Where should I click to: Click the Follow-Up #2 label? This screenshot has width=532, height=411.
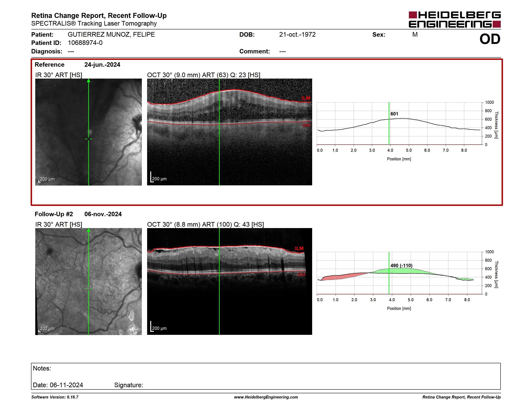(x=54, y=214)
